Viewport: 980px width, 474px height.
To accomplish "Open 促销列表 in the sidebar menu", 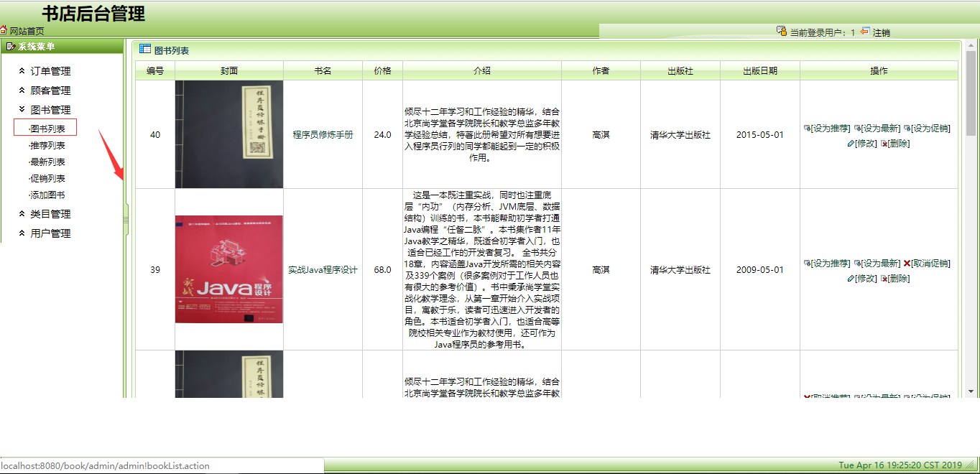I will click(47, 178).
